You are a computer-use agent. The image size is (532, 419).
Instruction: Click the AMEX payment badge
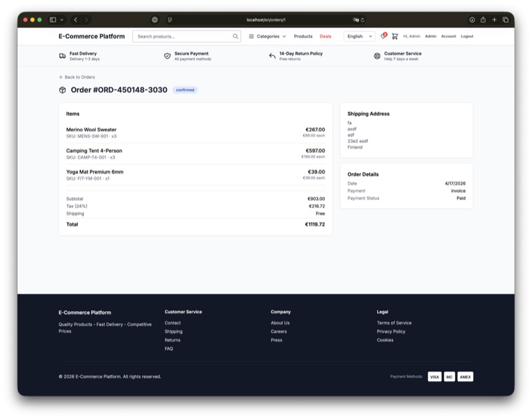coord(465,376)
